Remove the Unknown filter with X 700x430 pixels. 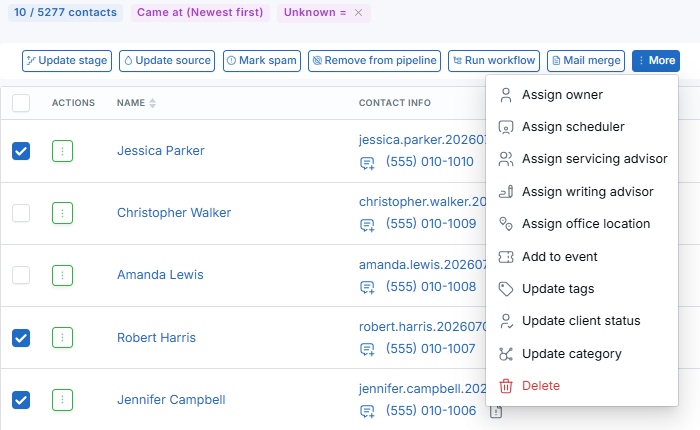[358, 13]
